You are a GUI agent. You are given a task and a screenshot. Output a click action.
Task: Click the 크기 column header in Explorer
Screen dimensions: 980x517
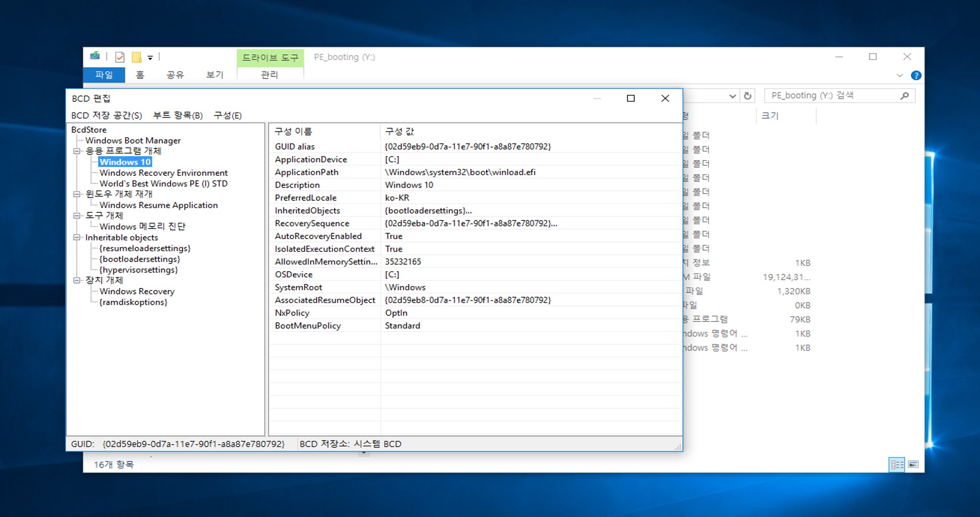click(785, 115)
